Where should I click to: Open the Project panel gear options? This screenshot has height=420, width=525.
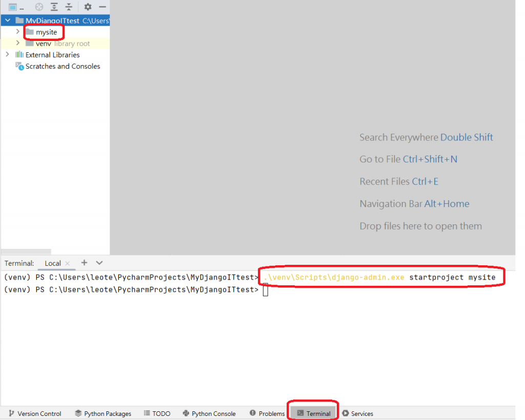click(88, 7)
